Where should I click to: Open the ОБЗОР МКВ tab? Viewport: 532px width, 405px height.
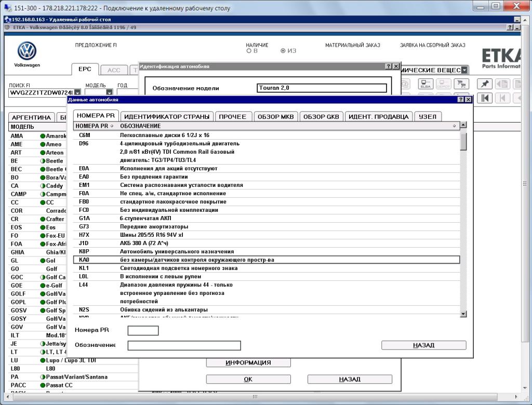275,117
